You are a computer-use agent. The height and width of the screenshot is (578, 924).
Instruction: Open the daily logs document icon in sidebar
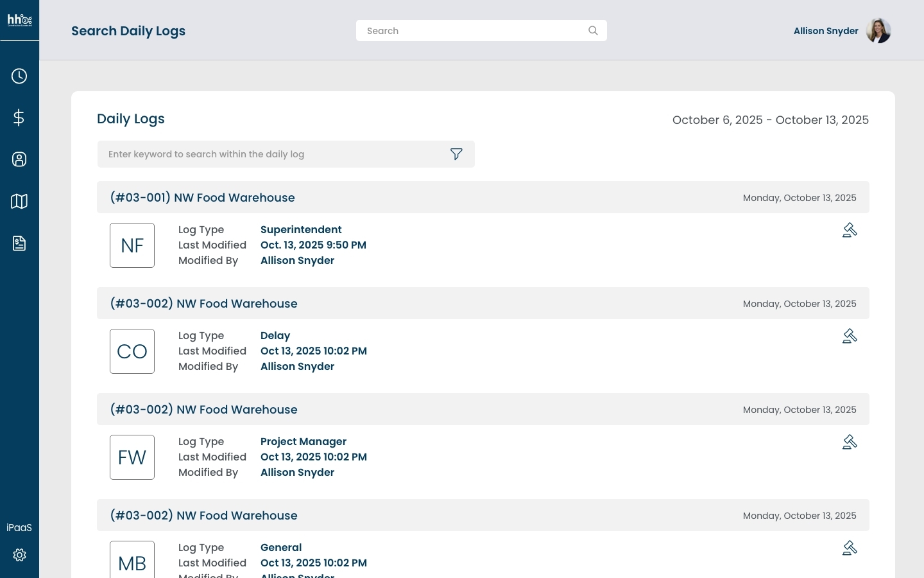[x=19, y=243]
